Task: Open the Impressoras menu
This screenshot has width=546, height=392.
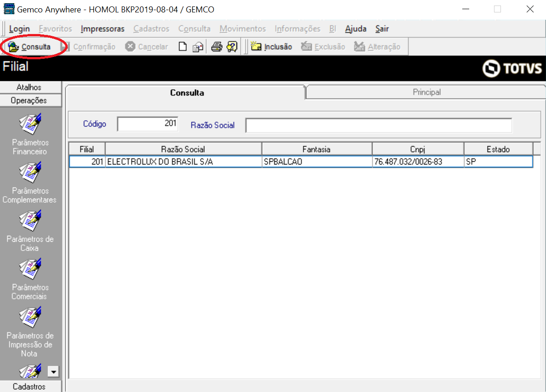Action: pyautogui.click(x=103, y=29)
